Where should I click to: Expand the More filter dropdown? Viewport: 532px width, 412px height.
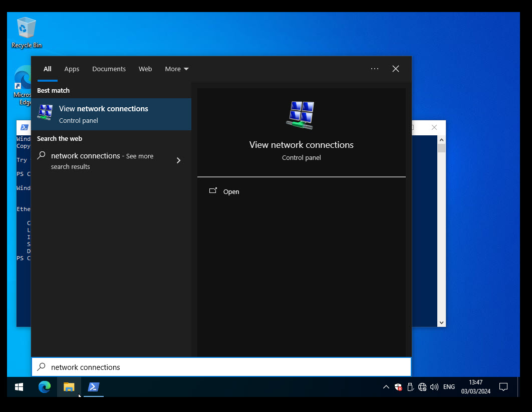[x=176, y=69]
